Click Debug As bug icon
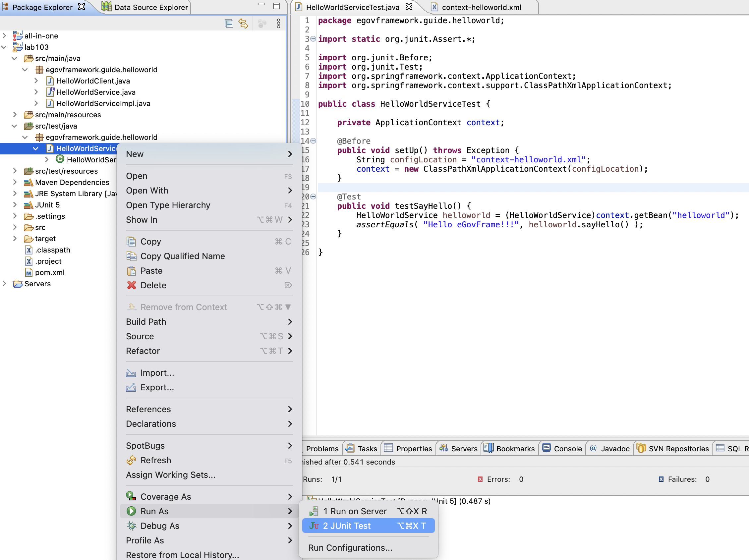Screen dimensions: 749x560 pos(131,526)
